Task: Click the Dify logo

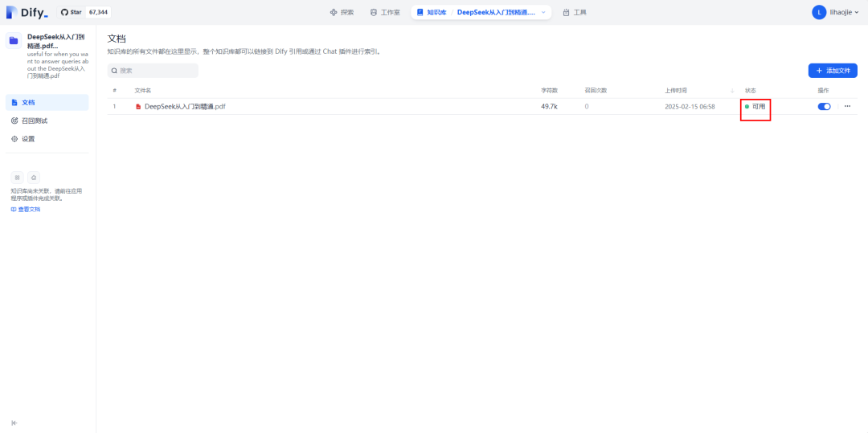Action: 27,12
